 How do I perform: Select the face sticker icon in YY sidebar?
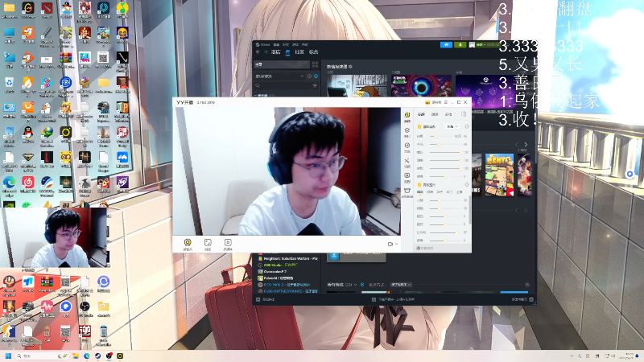[407, 130]
